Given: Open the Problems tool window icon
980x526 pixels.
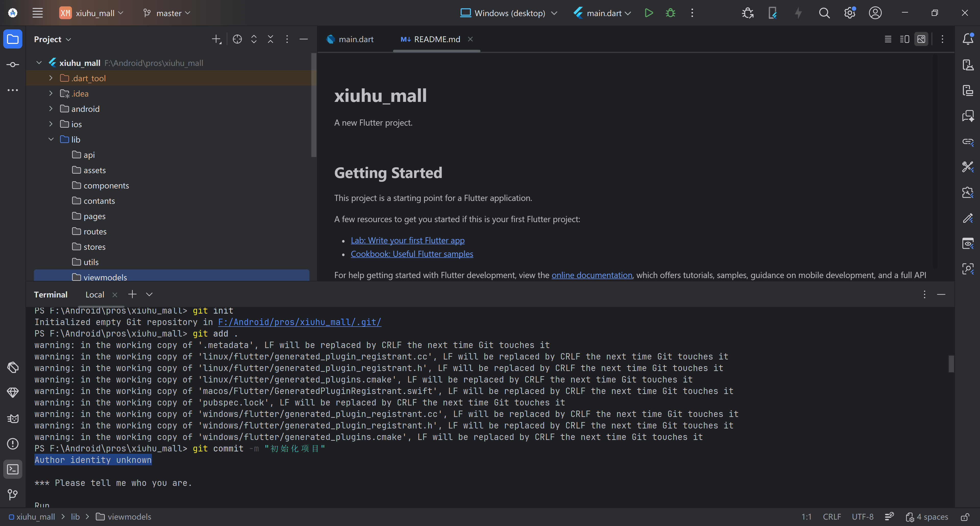Looking at the screenshot, I should click(13, 444).
